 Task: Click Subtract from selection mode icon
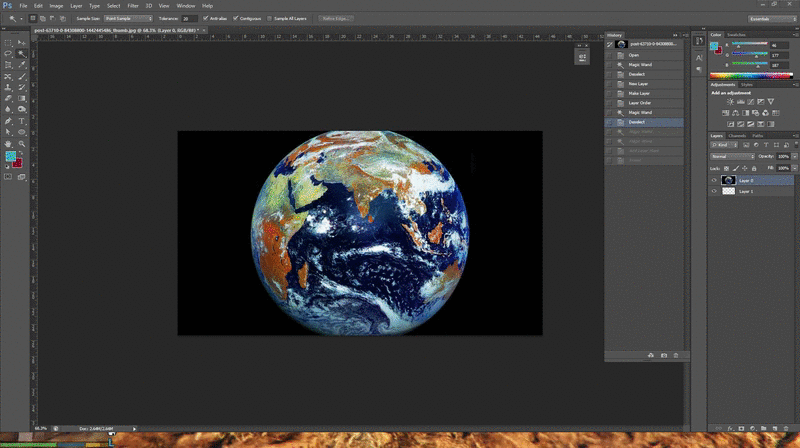[53, 18]
